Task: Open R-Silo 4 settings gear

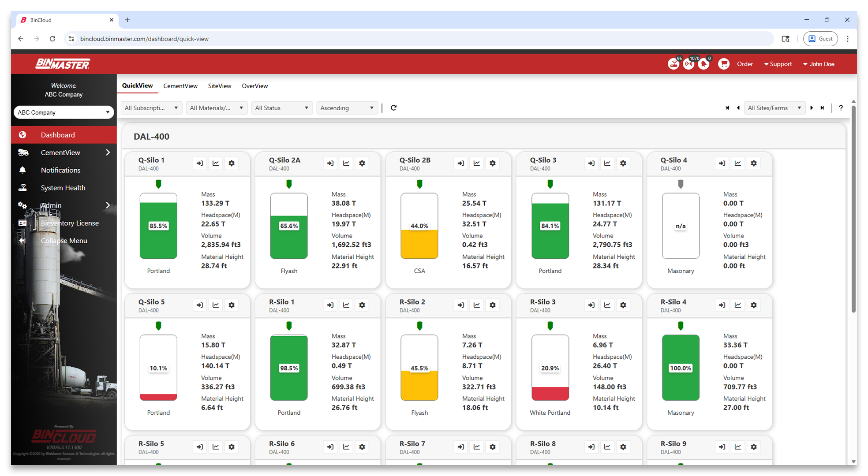Action: pyautogui.click(x=754, y=305)
